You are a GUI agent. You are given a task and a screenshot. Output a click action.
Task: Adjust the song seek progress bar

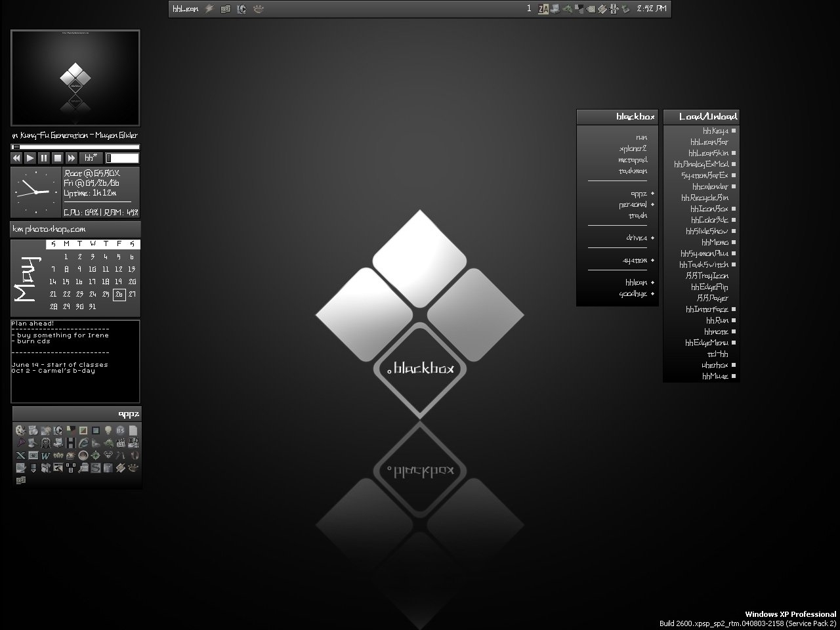point(75,147)
